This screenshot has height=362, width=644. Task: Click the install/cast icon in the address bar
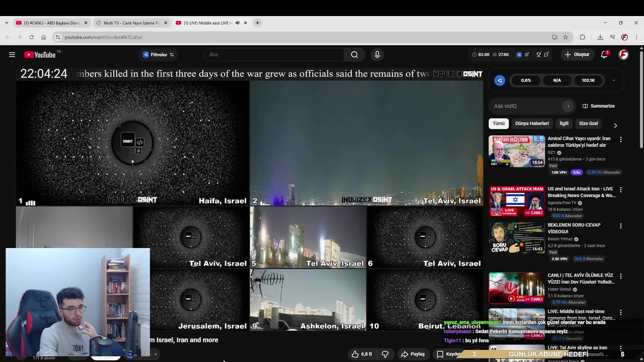pos(554,37)
